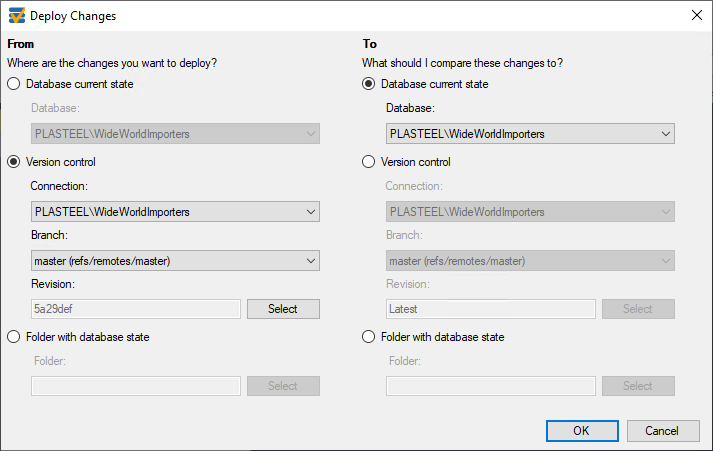The width and height of the screenshot is (713, 451).
Task: Select To 'Database current state' radio button
Action: [x=368, y=84]
